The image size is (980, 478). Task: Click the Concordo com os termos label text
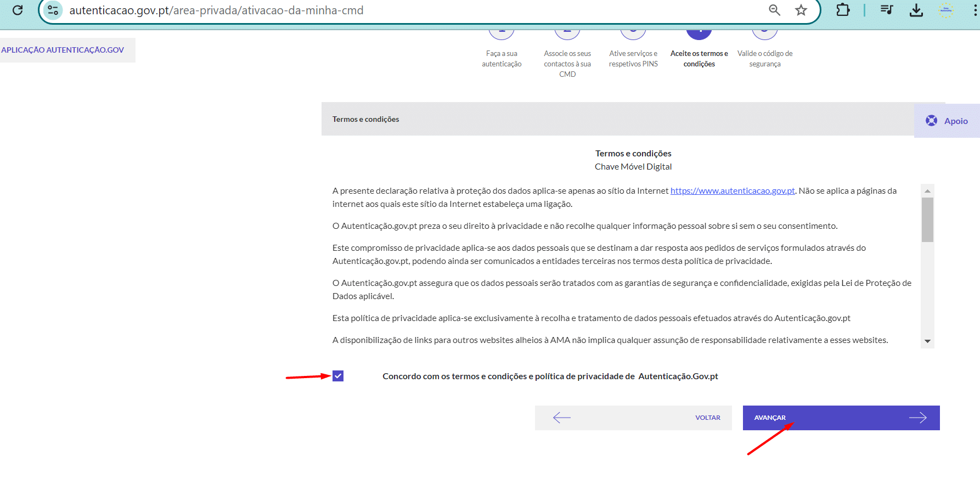pos(550,376)
